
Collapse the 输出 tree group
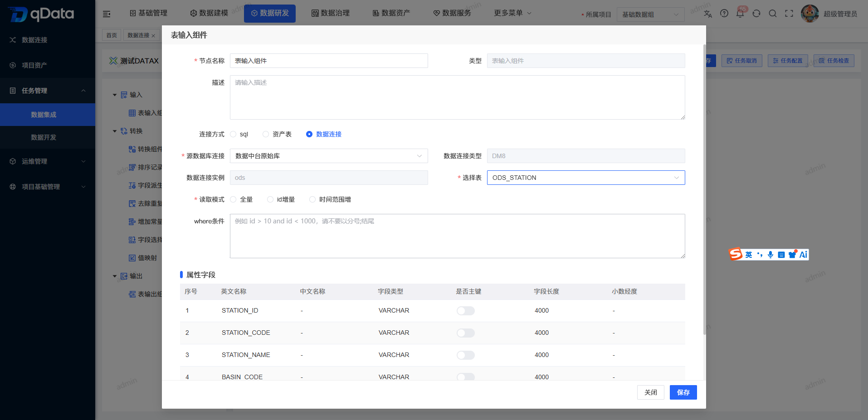click(x=115, y=276)
